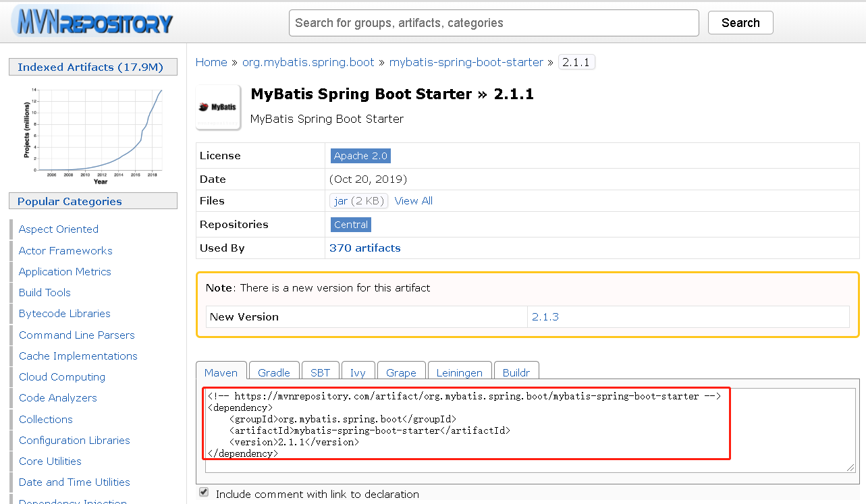Click the Apache 2.0 license badge

click(x=360, y=156)
